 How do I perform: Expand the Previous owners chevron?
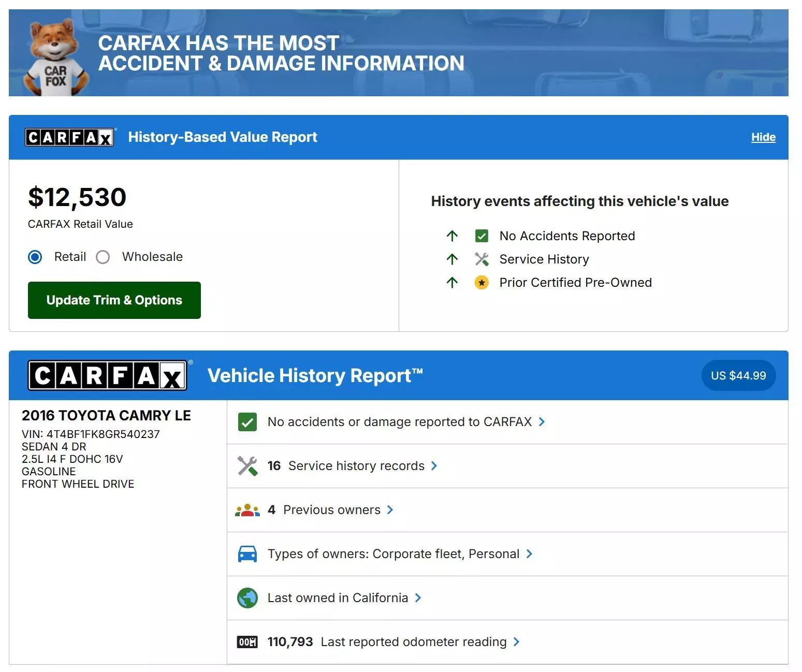(390, 510)
